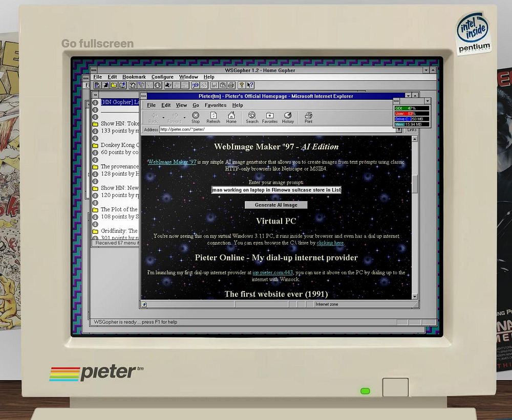Image resolution: width=512 pixels, height=420 pixels.
Task: Open the isp.pieter.com:443 link
Action: tap(273, 273)
